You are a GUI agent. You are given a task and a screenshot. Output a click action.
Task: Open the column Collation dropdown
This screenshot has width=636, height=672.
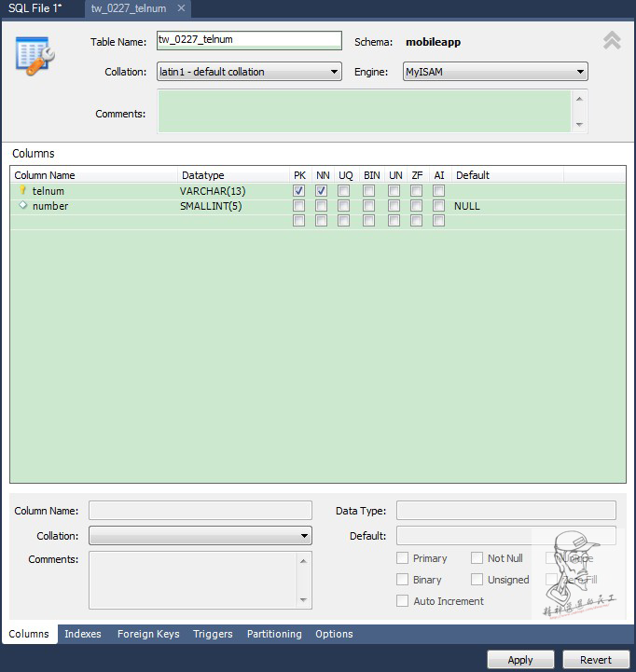click(200, 536)
